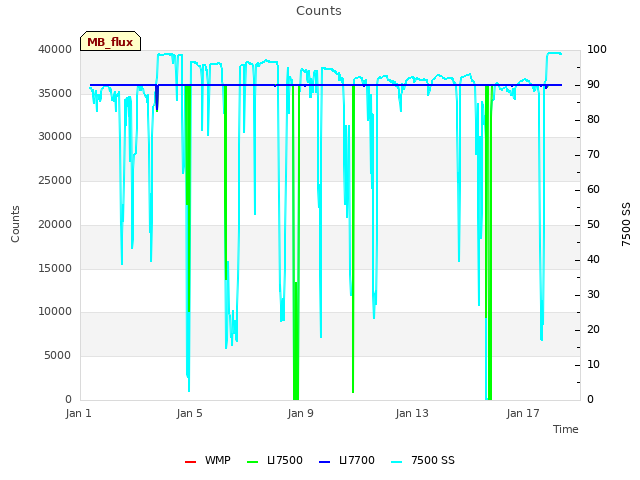The image size is (640, 480).
Task: Click the cyan 7500 SS legend swatch
Action: 396,462
